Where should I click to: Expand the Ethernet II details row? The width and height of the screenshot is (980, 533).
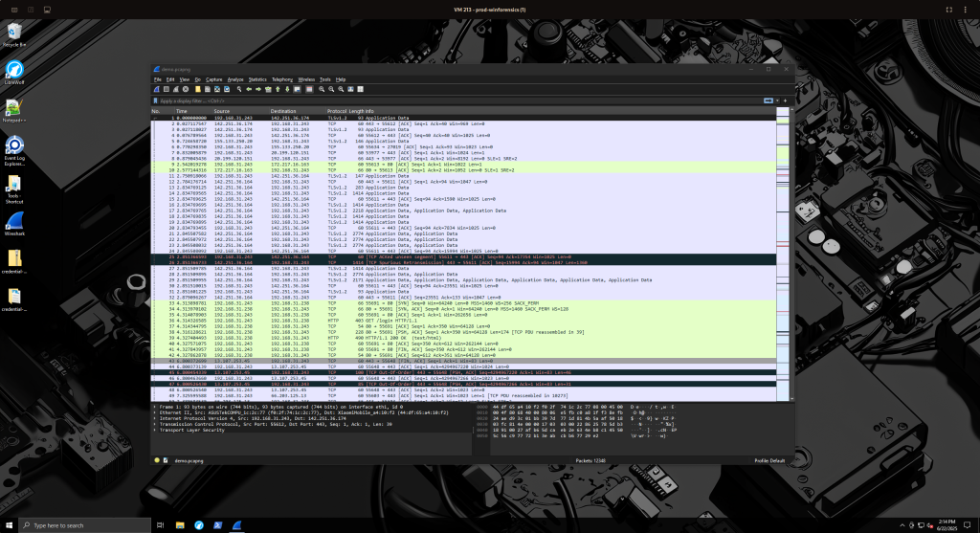tap(155, 412)
